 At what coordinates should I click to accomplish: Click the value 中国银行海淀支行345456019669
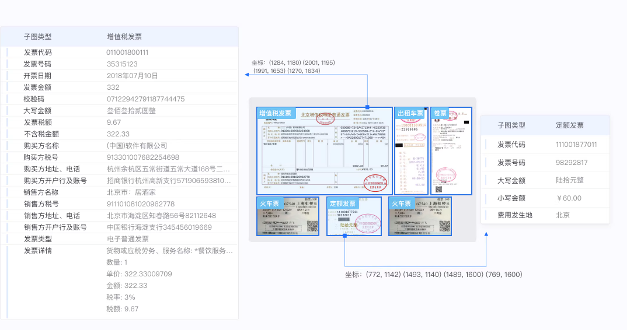(x=159, y=227)
